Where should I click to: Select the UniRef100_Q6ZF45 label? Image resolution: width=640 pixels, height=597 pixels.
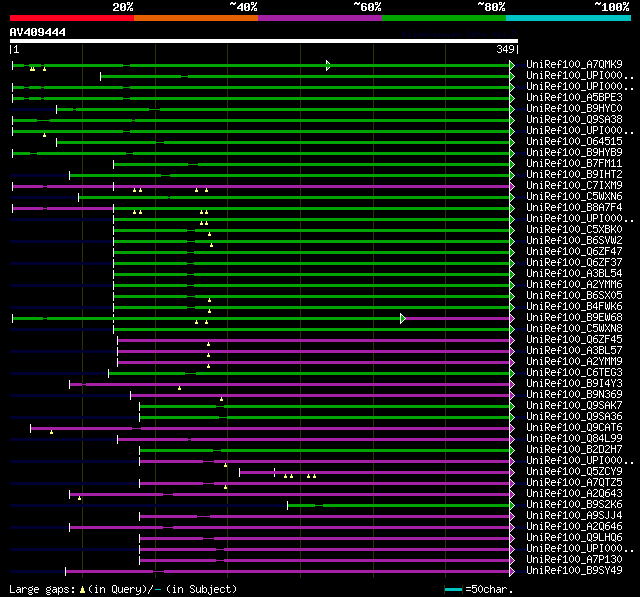[574, 340]
